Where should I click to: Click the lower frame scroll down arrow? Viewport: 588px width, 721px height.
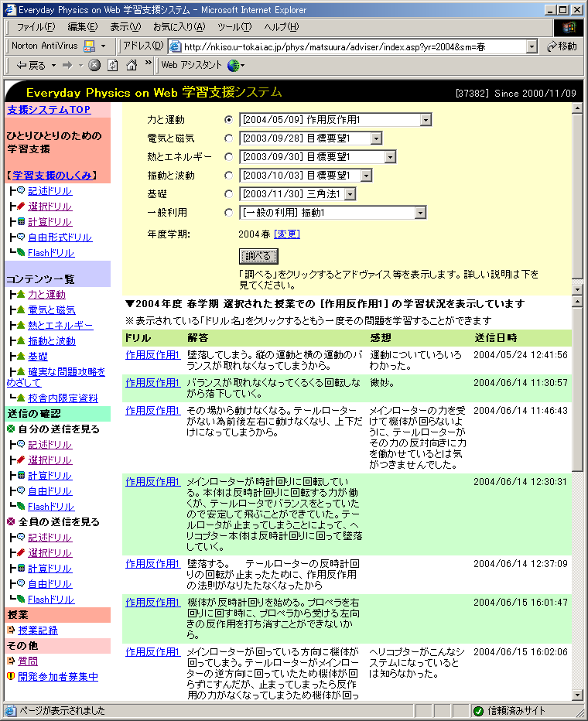pyautogui.click(x=577, y=695)
